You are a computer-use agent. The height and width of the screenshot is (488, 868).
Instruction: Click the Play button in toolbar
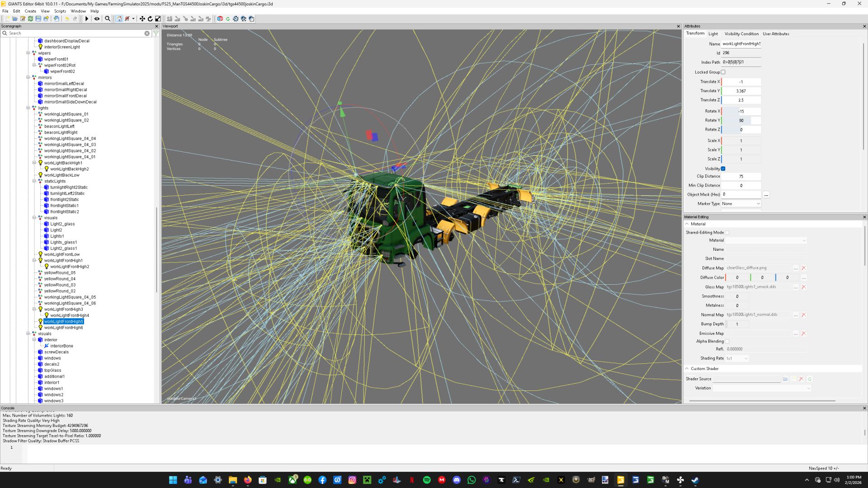click(87, 19)
